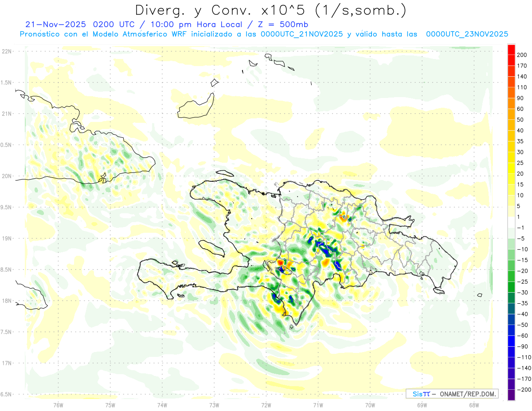
Task: Click the '72W' longitude label
Action: click(266, 405)
